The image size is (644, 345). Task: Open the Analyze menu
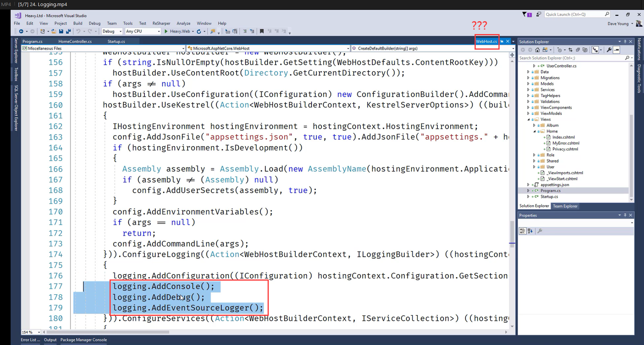pos(183,23)
